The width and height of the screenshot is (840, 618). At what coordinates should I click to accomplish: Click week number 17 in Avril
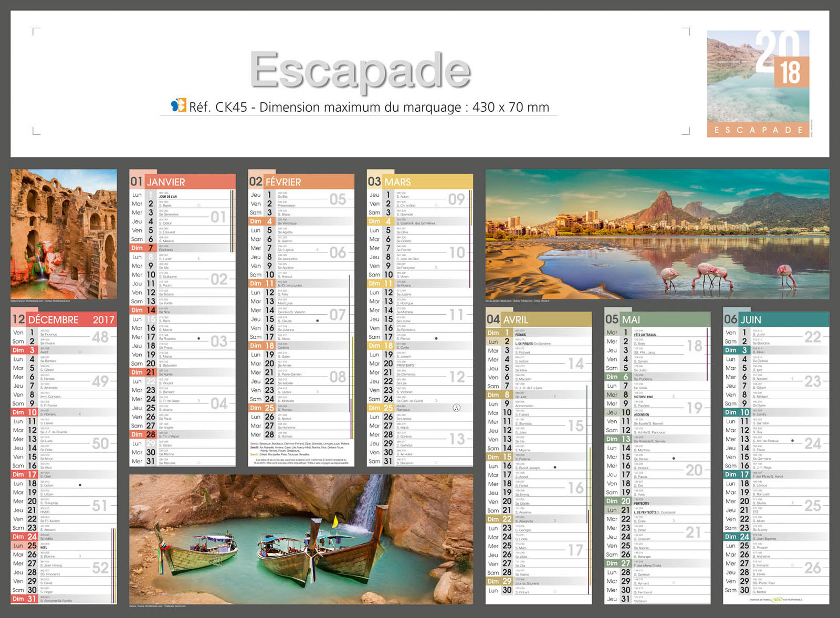(575, 550)
